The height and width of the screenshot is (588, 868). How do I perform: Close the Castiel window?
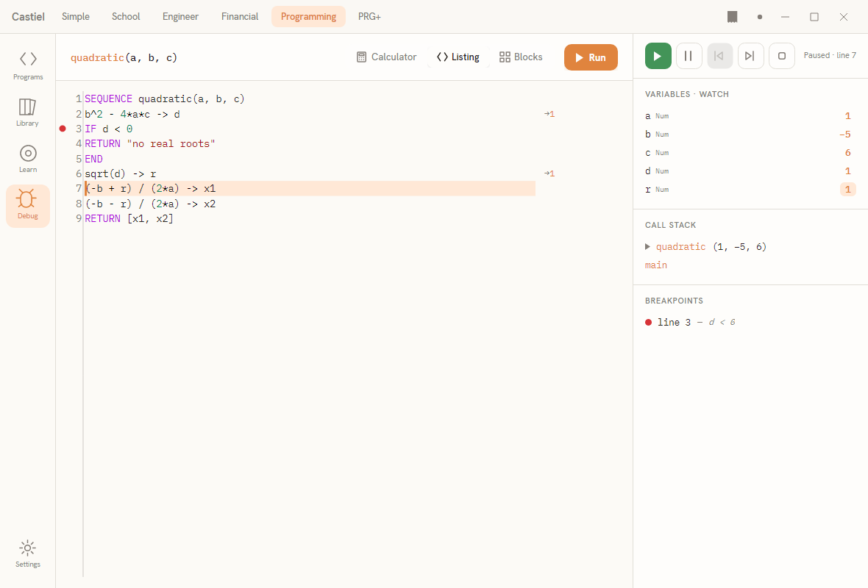coord(843,17)
